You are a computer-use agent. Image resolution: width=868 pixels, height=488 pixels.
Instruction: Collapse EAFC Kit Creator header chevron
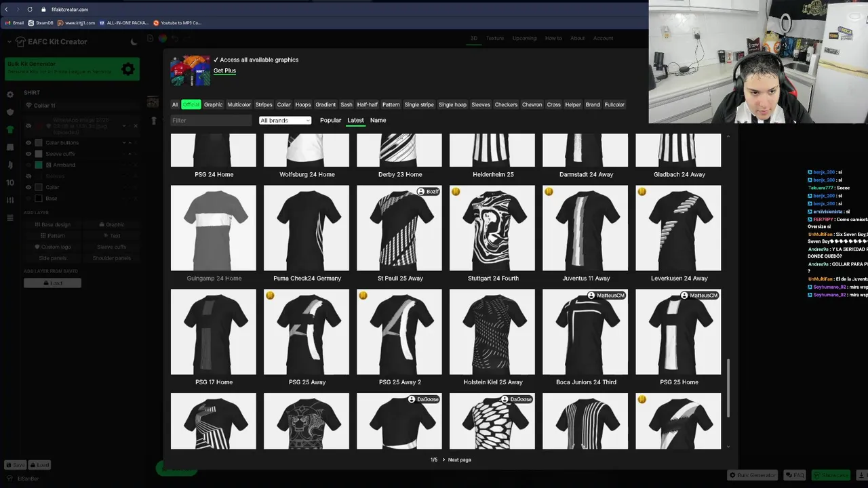(x=9, y=42)
